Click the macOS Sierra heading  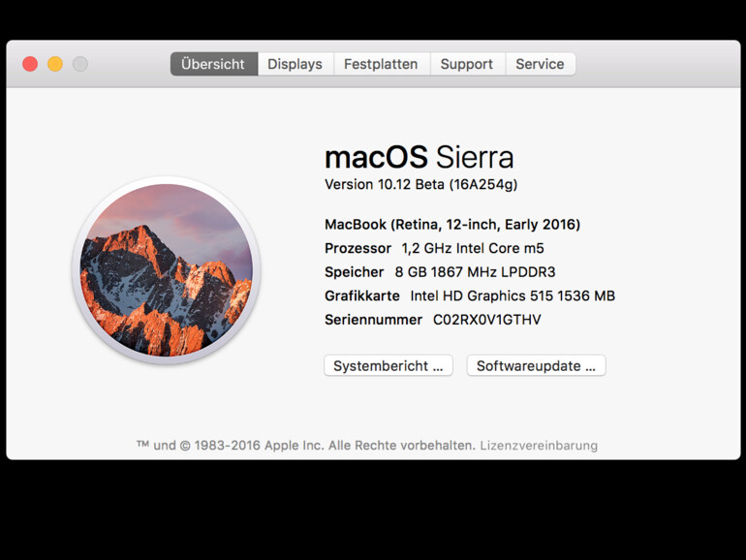click(420, 157)
